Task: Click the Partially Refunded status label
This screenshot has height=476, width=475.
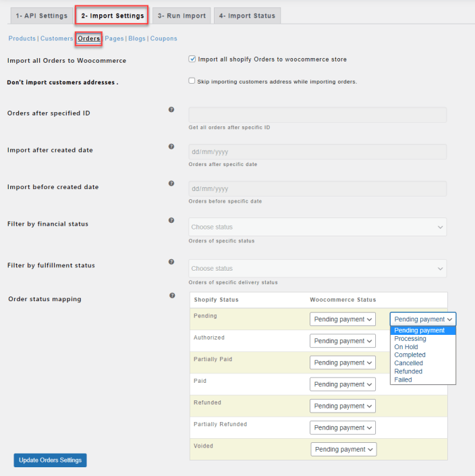Action: pos(220,424)
